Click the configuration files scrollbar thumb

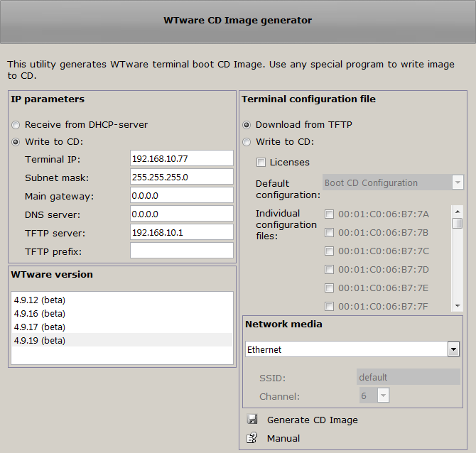458,224
